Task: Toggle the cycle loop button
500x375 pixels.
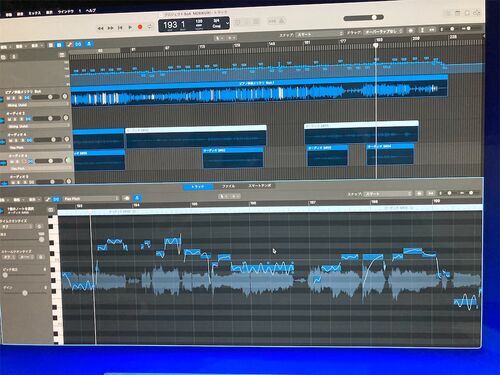Action: (x=150, y=27)
